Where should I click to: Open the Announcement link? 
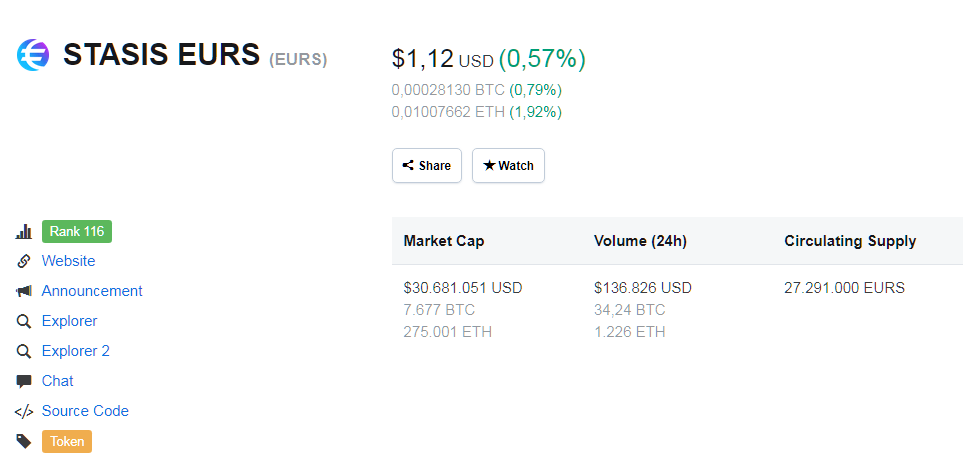click(x=92, y=291)
